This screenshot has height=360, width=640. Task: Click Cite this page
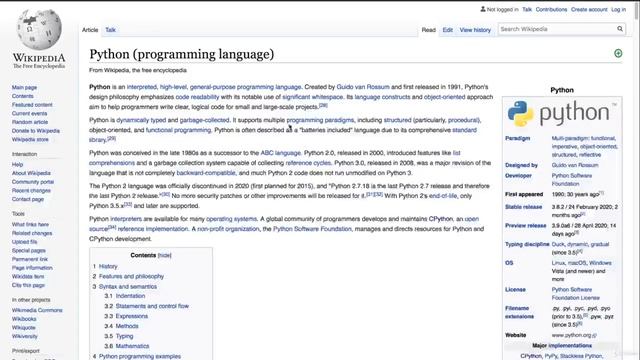[28, 285]
